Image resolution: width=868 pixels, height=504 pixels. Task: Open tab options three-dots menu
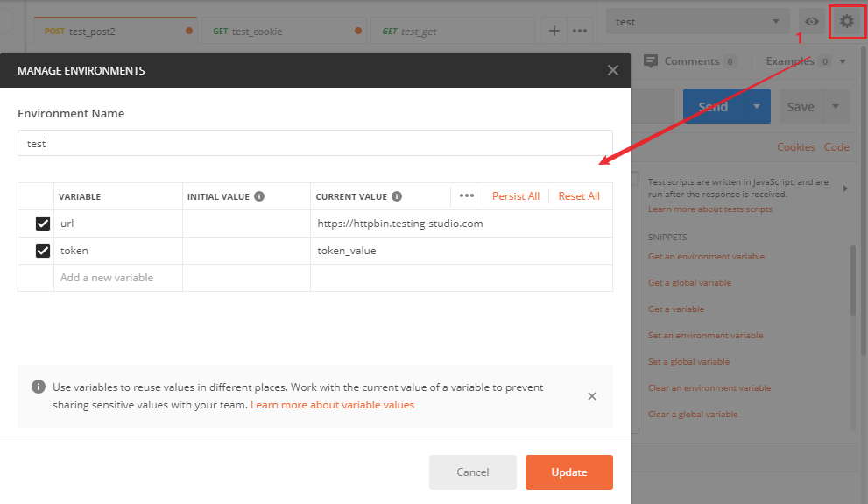(x=580, y=31)
